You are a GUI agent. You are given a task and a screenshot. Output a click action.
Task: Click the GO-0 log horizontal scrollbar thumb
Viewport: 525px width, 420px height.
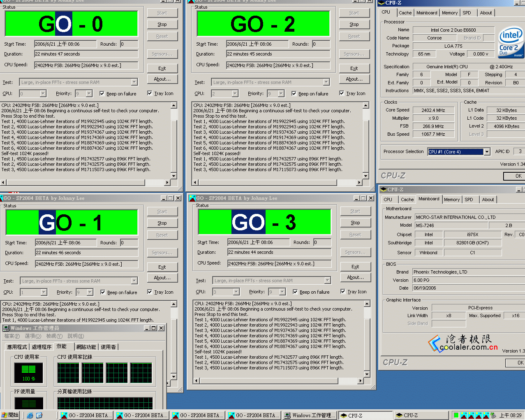[75, 182]
